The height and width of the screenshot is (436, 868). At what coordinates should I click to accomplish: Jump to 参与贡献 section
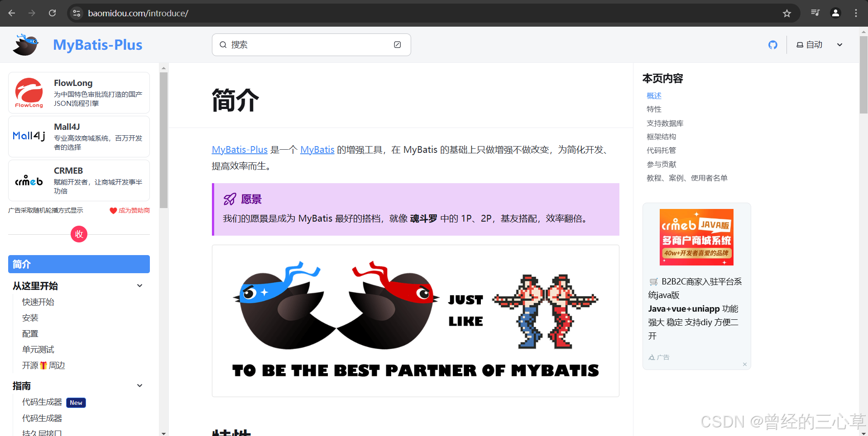point(661,164)
